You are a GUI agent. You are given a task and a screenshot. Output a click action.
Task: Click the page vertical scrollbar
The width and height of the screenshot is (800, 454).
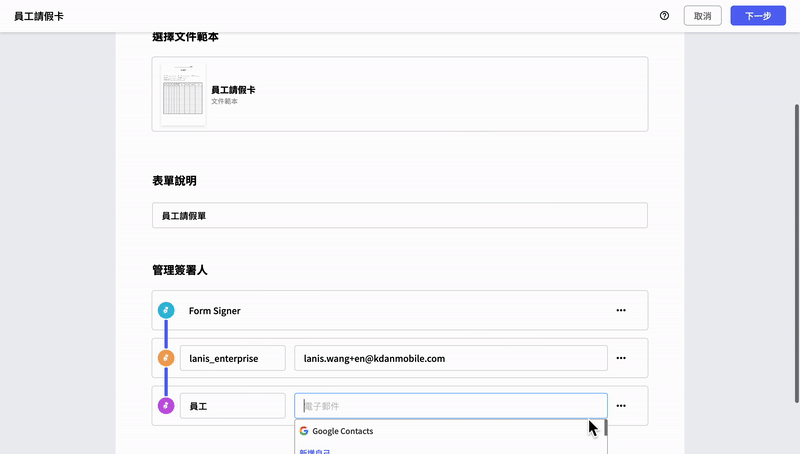pos(796,254)
